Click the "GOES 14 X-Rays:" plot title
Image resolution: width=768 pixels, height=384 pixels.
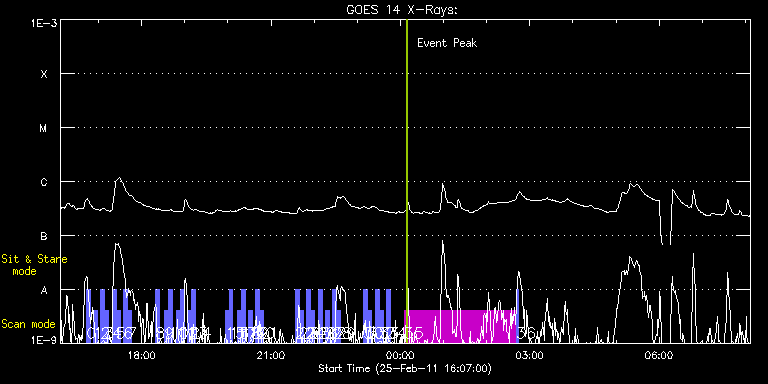[402, 10]
